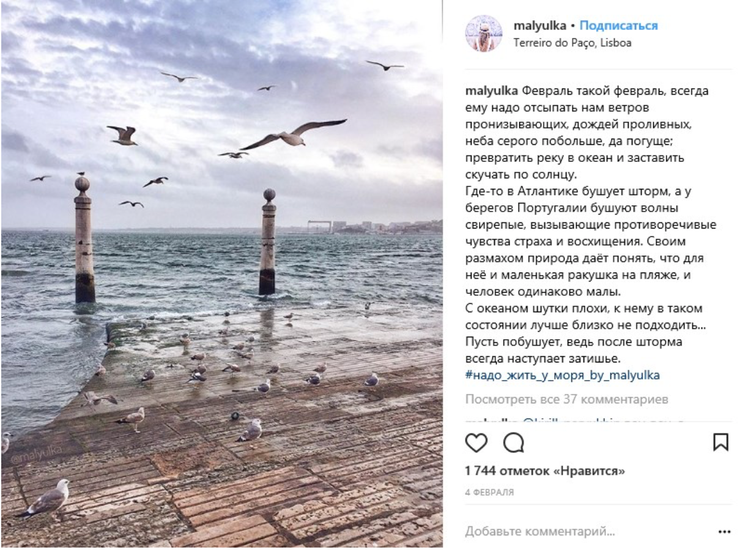756x550 pixels.
Task: Click the Подписаться follow link
Action: (618, 26)
